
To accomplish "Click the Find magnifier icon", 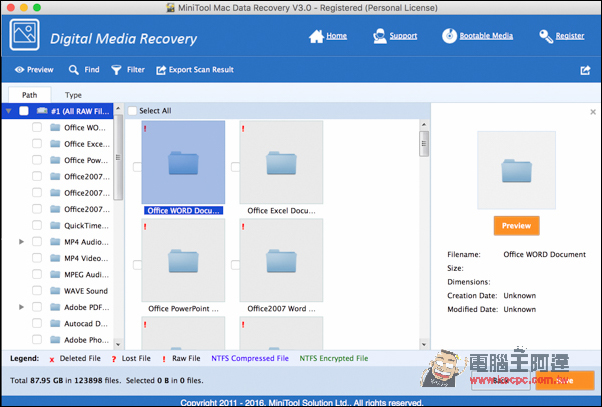I will (x=73, y=70).
